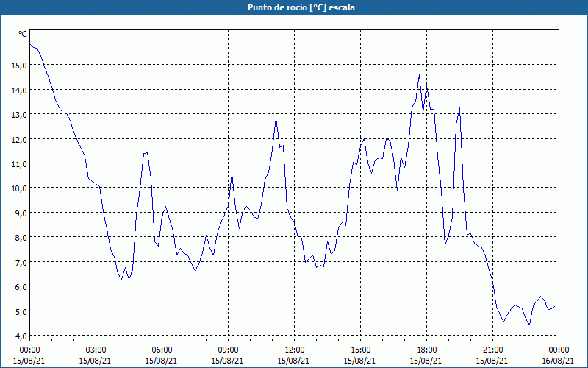The image size is (588, 368).
Task: Click the 5,0 y-axis label
Action: pyautogui.click(x=21, y=311)
